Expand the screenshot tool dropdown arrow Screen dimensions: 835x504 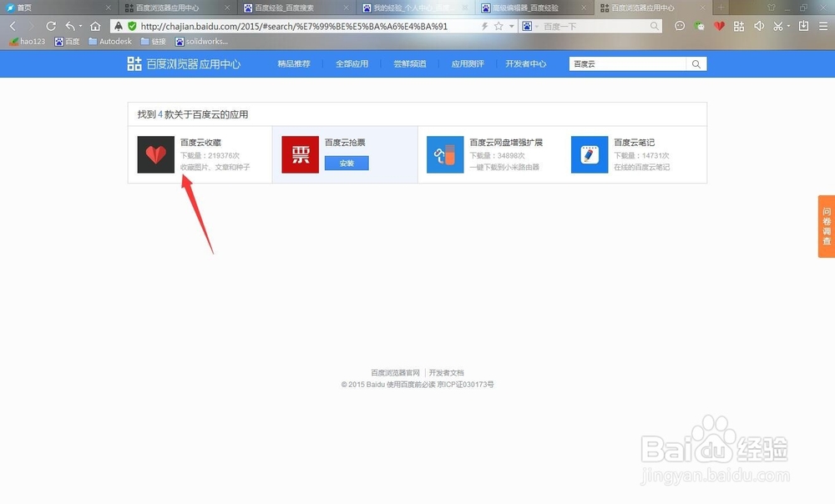(788, 26)
